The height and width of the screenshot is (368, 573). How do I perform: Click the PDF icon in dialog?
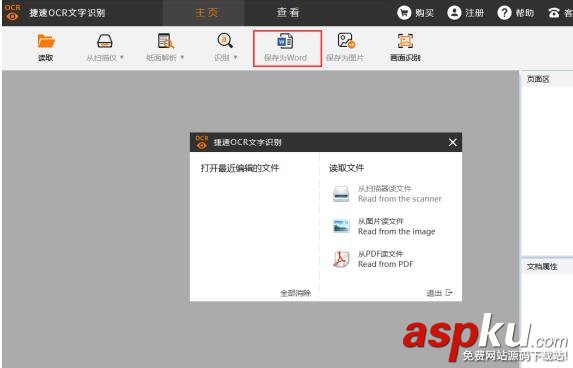pyautogui.click(x=341, y=259)
